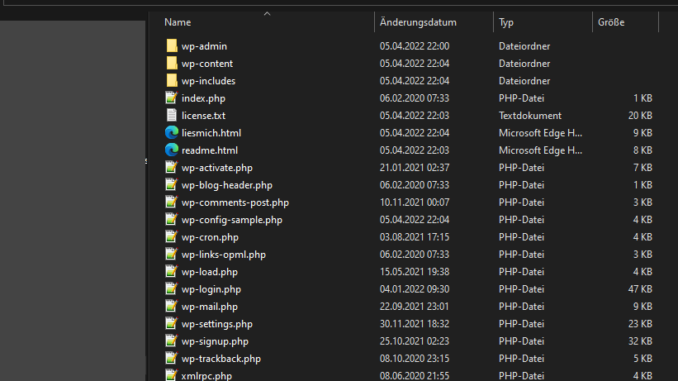Toggle sort direction arrow above Name
Image resolution: width=678 pixels, height=381 pixels.
(267, 14)
